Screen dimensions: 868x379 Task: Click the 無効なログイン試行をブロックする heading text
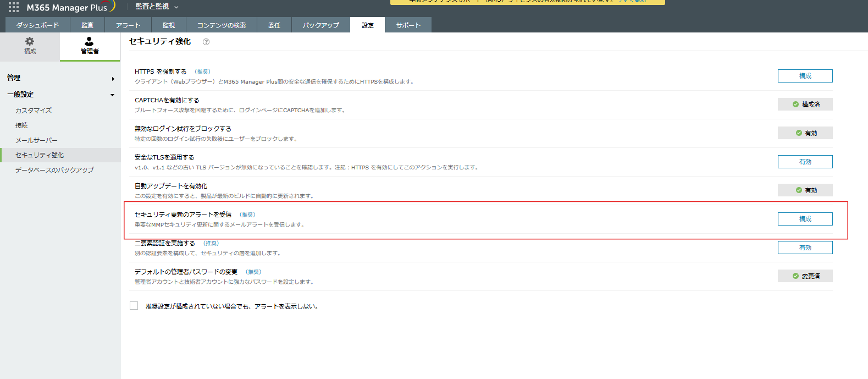pos(183,129)
